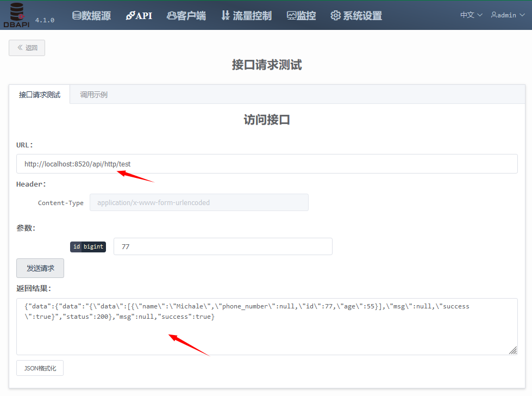Open the 客户端 (client) section

(x=186, y=15)
